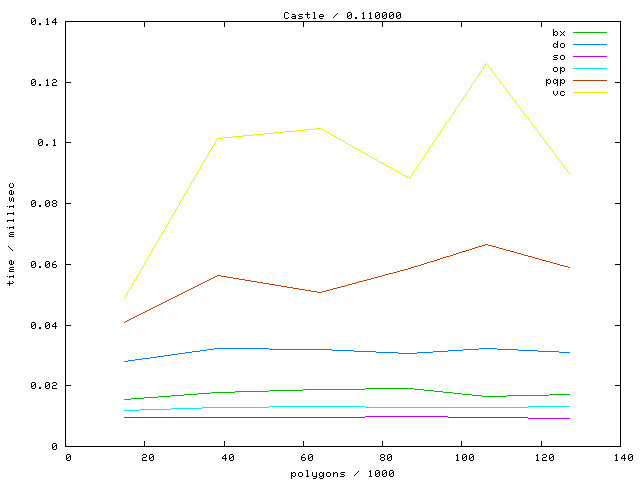The image size is (640, 480).
Task: Select the 'pqp' legend text label
Action: [x=555, y=81]
